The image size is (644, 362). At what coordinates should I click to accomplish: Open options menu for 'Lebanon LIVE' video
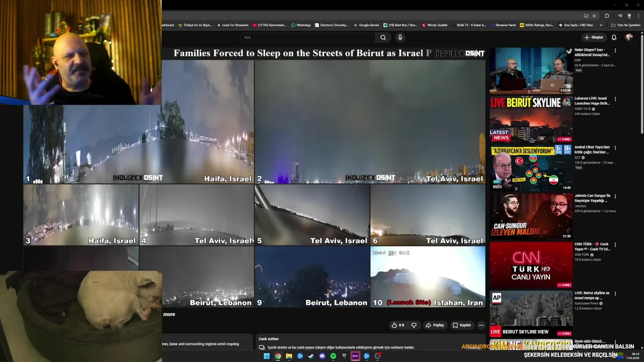tap(615, 100)
